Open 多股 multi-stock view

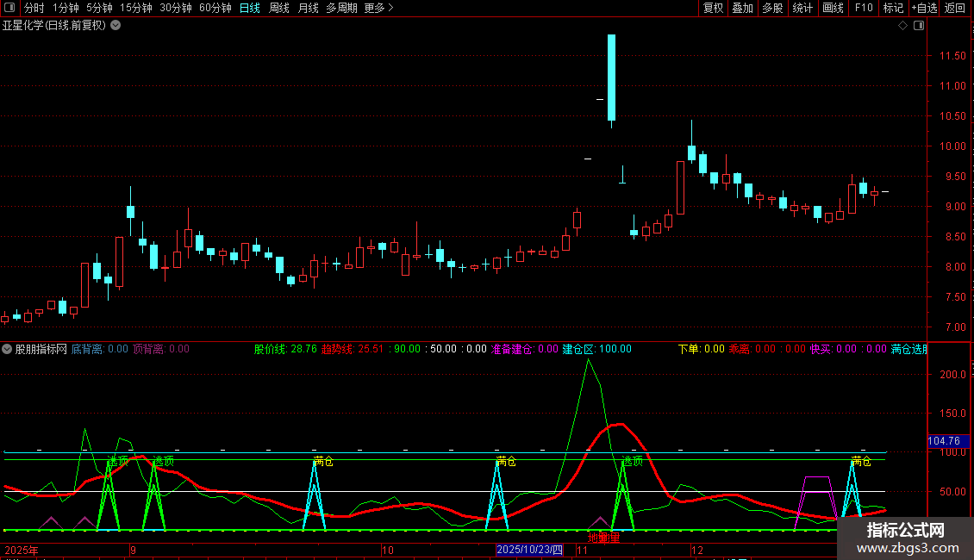(773, 8)
